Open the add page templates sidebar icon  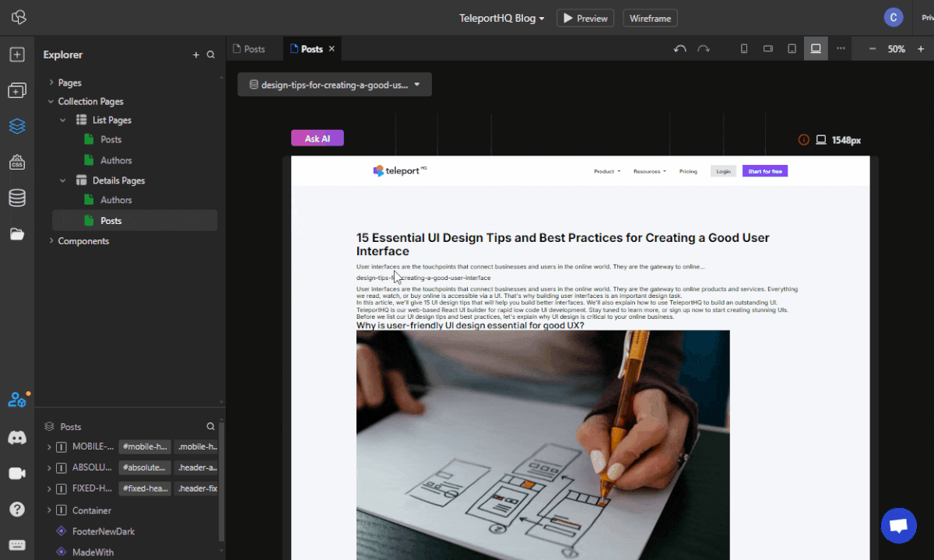[x=17, y=90]
